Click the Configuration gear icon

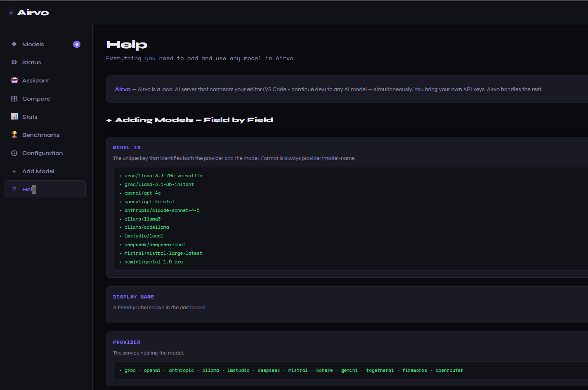click(14, 153)
